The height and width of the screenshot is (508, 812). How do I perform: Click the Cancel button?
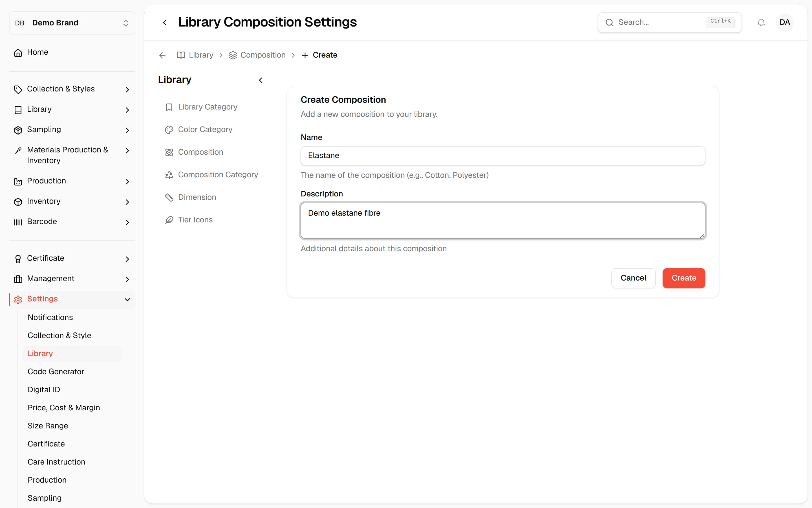pyautogui.click(x=633, y=278)
